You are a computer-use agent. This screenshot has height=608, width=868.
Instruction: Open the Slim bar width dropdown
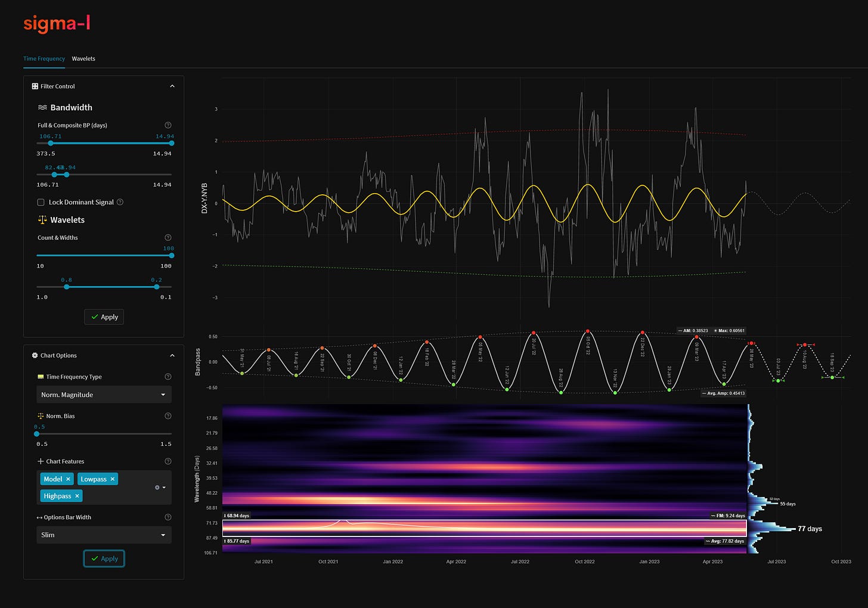[104, 535]
